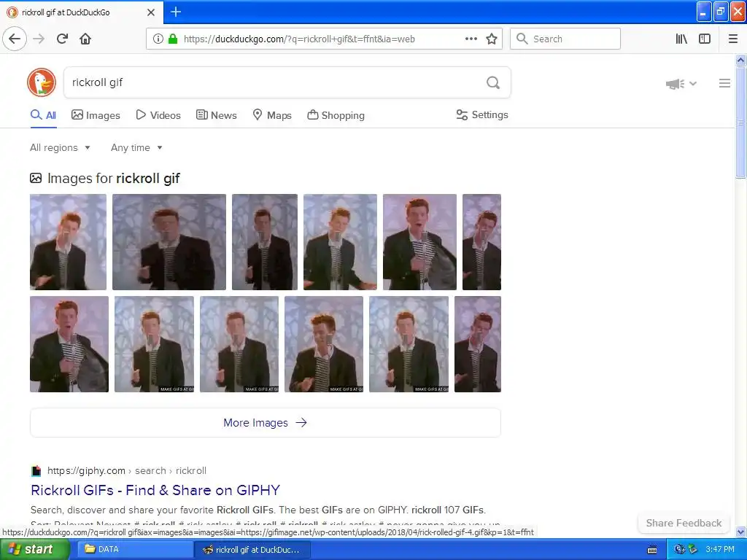This screenshot has height=560, width=747.
Task: Open last partially visible bottom-row thumbnail
Action: (478, 344)
